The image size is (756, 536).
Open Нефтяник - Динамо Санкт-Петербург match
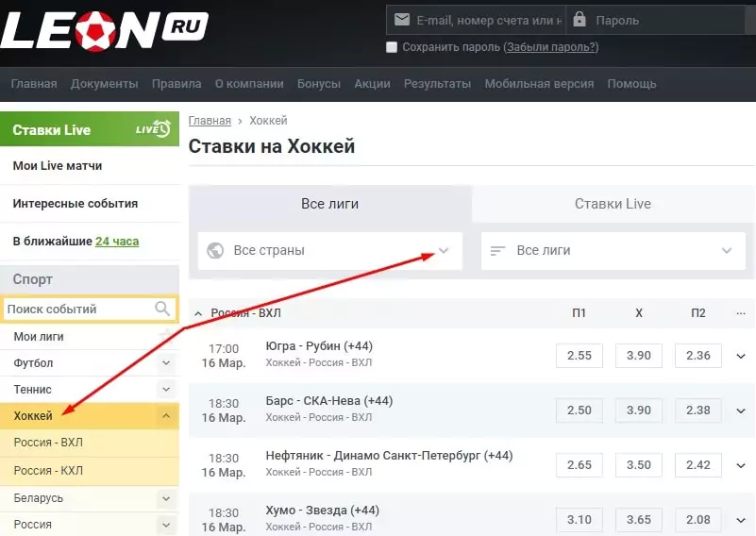[389, 456]
